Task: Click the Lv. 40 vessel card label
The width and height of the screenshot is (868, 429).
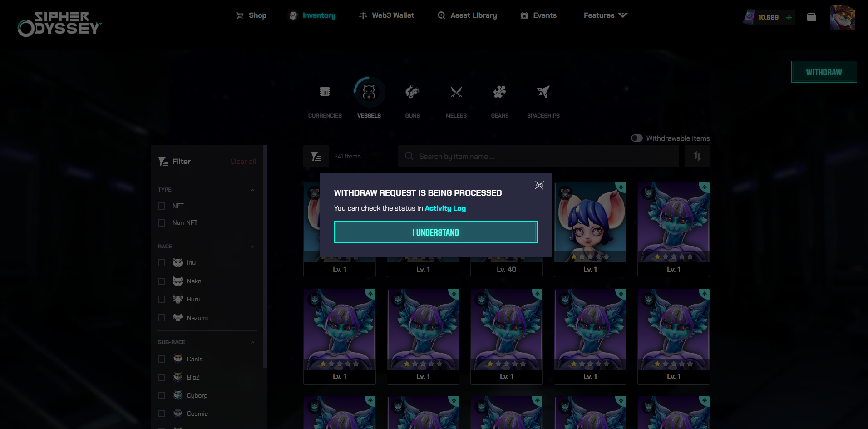Action: (507, 270)
